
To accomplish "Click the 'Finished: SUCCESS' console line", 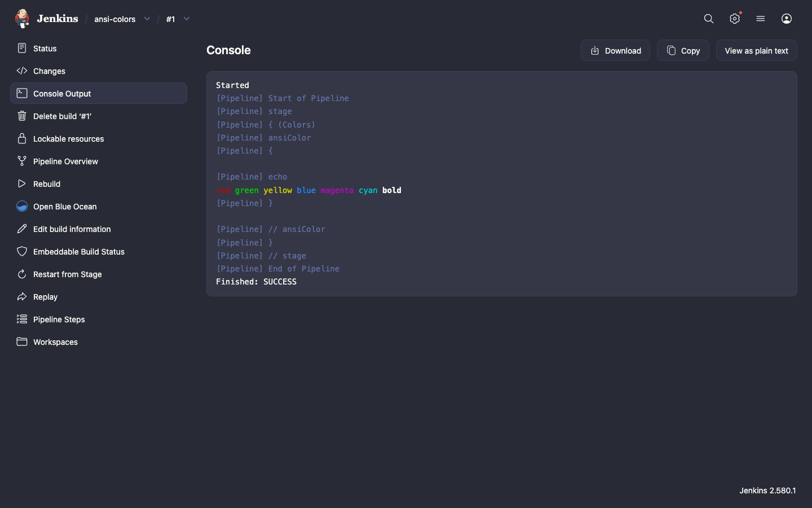I will coord(256,282).
